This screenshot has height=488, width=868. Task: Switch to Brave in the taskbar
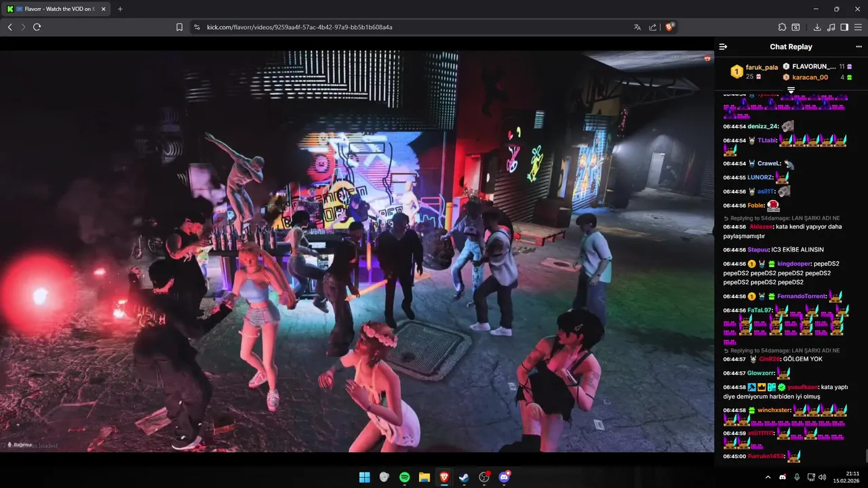tap(444, 477)
